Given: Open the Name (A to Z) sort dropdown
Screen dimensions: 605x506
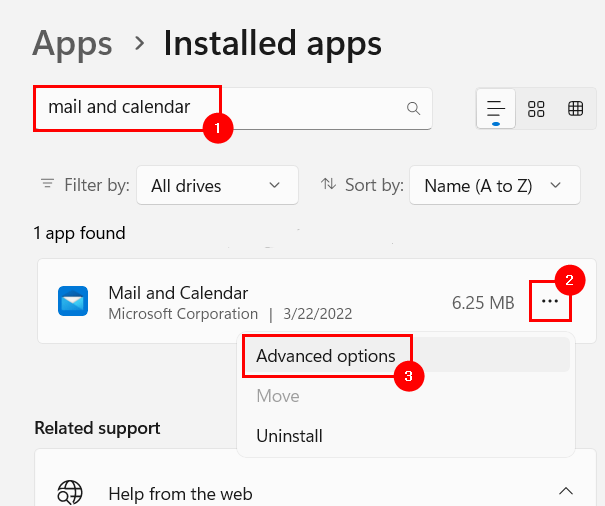Looking at the screenshot, I should click(x=495, y=185).
